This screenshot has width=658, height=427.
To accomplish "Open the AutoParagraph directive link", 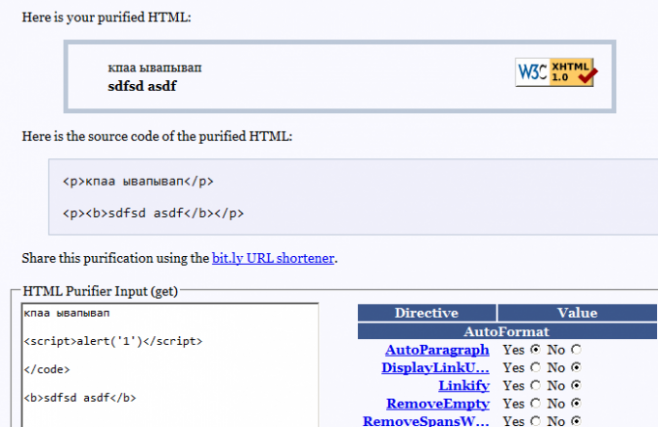I will [437, 350].
